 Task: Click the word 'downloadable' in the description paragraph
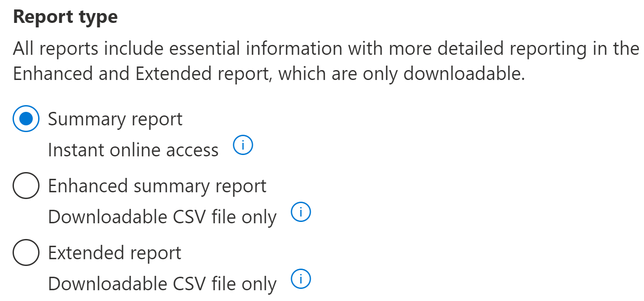pos(464,74)
